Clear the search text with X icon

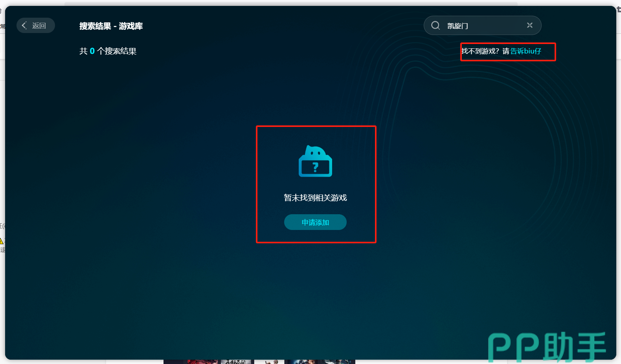click(530, 25)
